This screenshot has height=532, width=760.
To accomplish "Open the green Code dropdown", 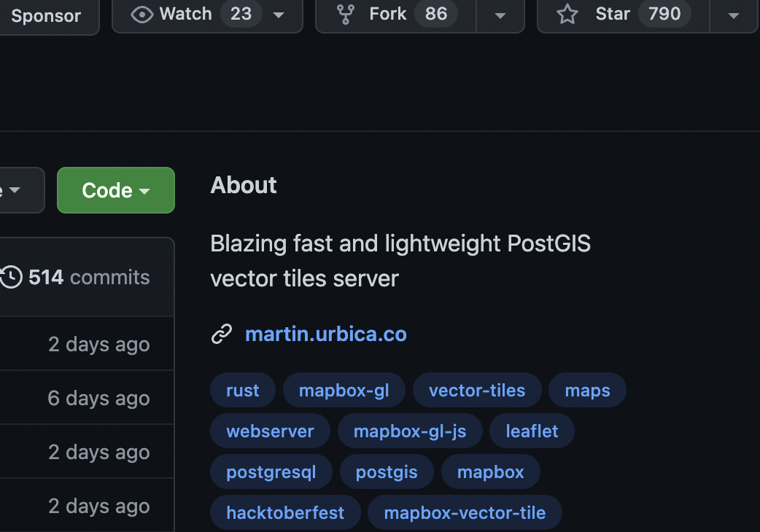I will pyautogui.click(x=115, y=190).
